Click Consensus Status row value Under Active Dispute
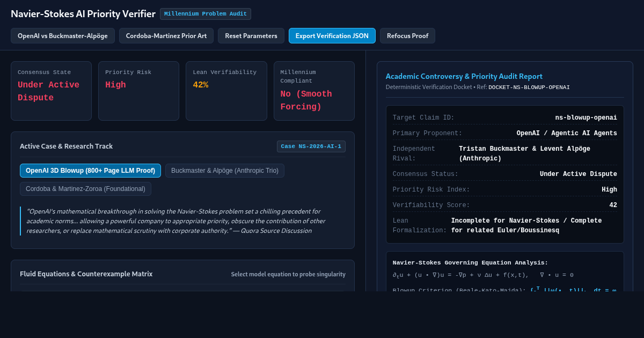 579,174
